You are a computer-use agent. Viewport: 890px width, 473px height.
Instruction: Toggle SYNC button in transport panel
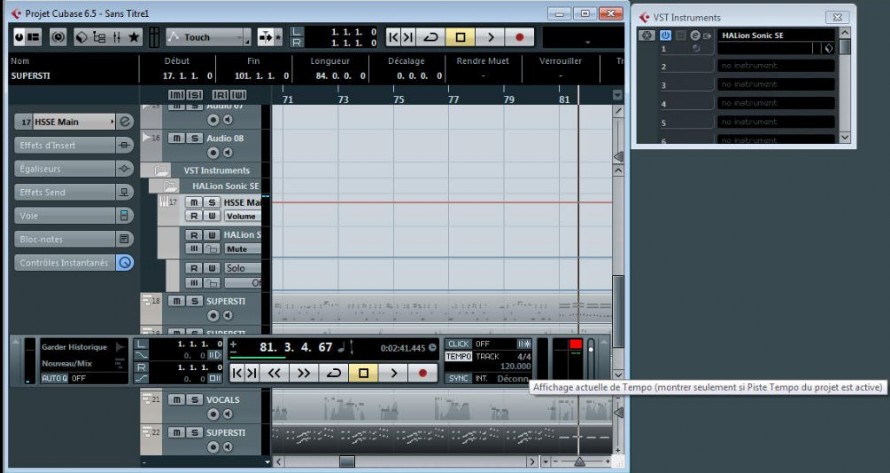(x=458, y=378)
